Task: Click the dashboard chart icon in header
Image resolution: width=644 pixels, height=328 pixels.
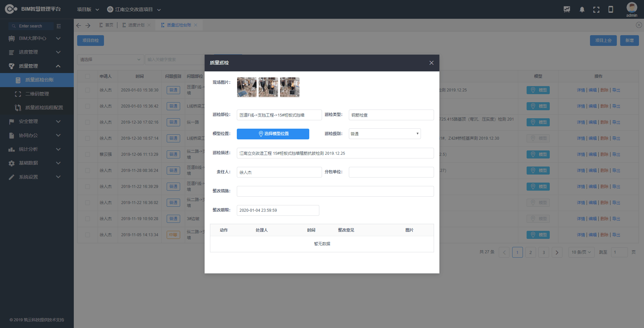Action: (567, 10)
